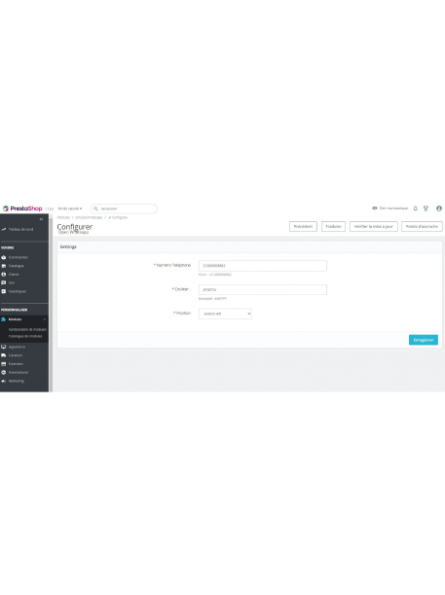Expand the Position dropdown

tap(225, 314)
